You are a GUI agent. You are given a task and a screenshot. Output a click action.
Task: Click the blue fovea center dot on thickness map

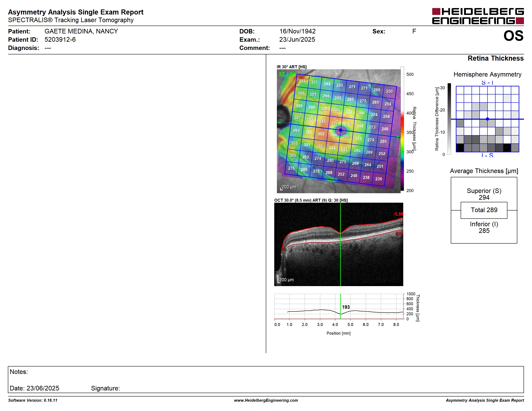[x=341, y=130]
